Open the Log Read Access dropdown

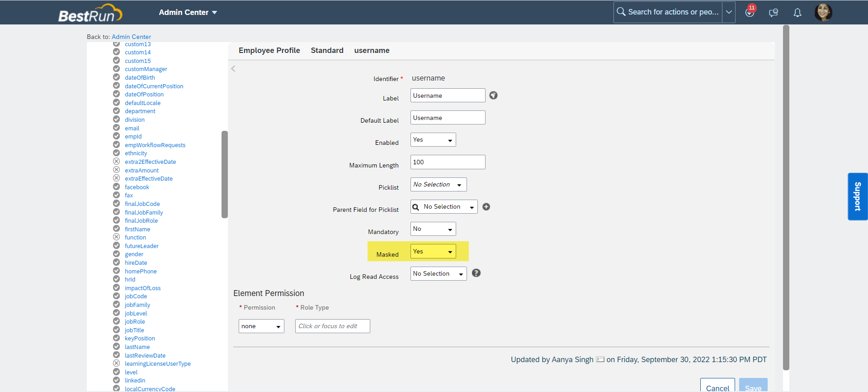coord(439,273)
